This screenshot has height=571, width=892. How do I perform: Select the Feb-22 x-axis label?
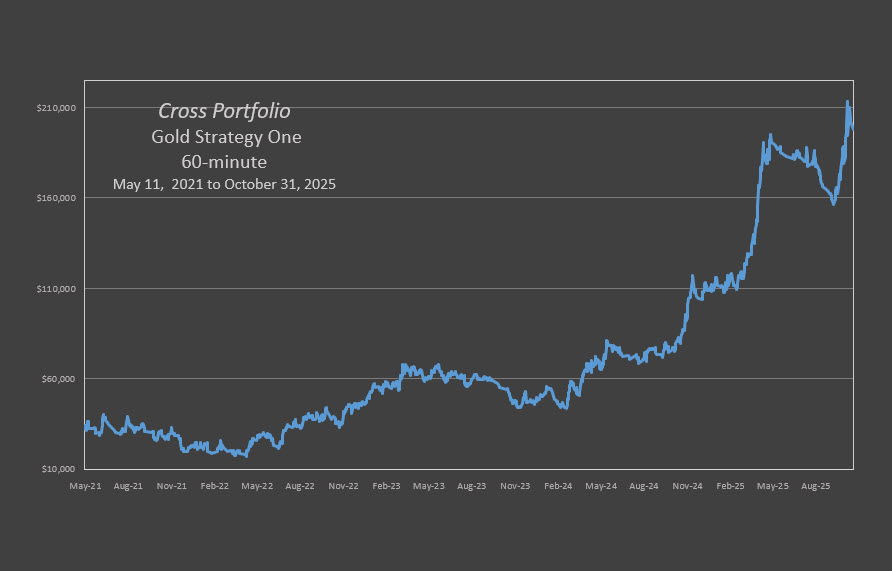coord(214,486)
